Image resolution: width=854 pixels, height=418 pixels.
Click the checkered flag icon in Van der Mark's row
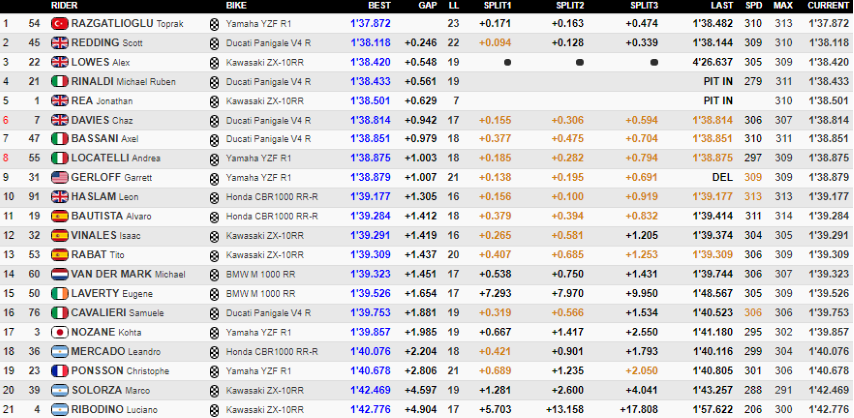click(214, 274)
